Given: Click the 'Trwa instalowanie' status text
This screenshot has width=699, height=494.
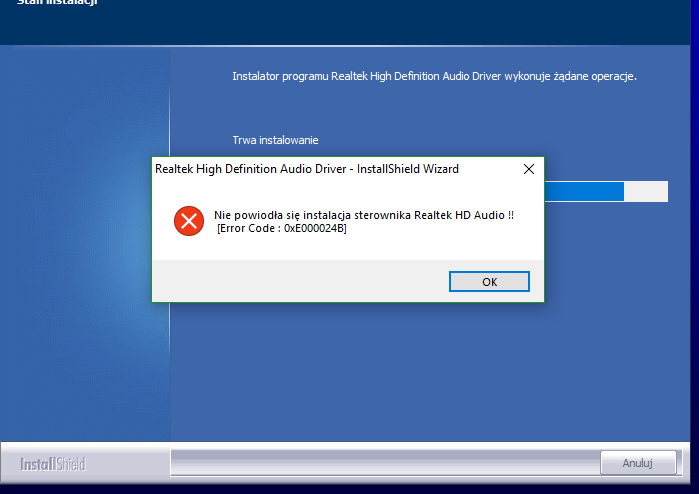Looking at the screenshot, I should tap(275, 140).
